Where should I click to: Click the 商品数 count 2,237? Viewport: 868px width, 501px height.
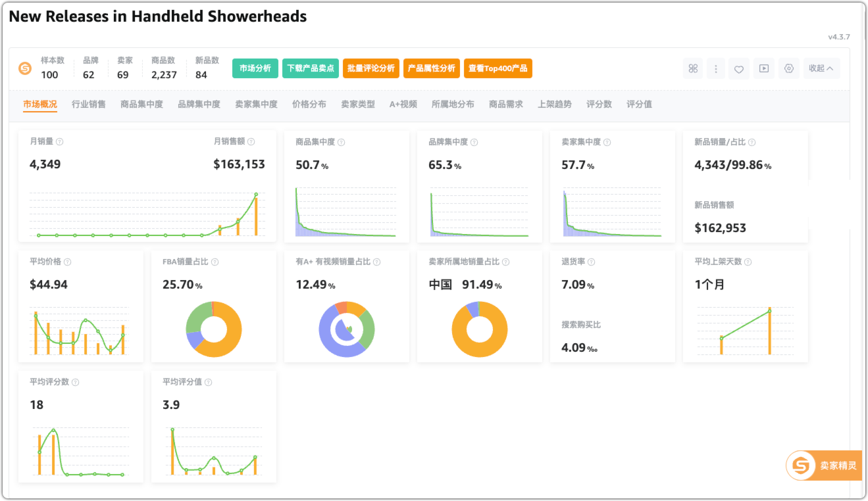(x=164, y=75)
